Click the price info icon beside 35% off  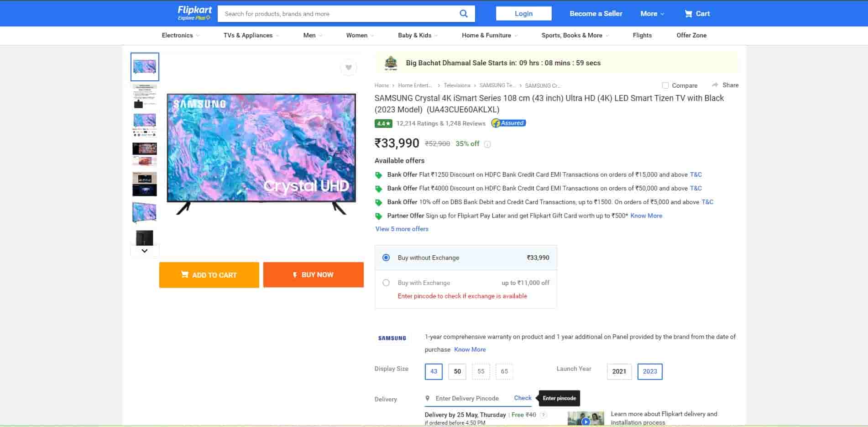(487, 144)
